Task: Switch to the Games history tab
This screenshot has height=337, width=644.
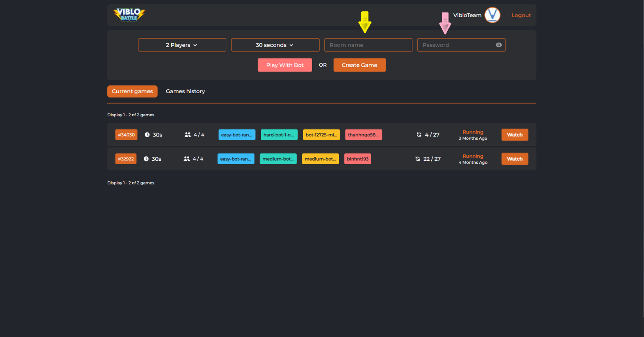Action: coord(185,91)
